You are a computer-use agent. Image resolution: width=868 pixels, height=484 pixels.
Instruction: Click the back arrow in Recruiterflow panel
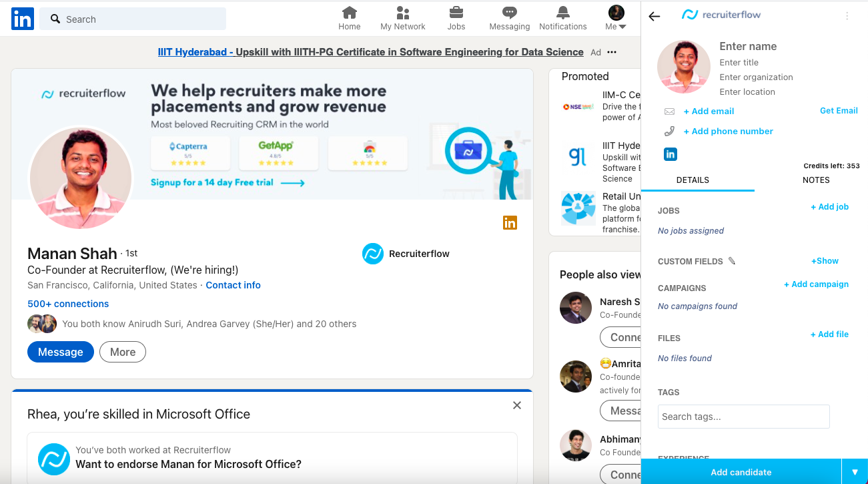[655, 16]
